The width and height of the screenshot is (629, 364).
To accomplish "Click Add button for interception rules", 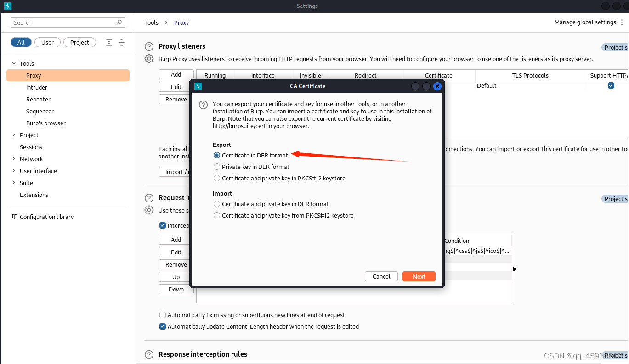I will click(x=176, y=240).
